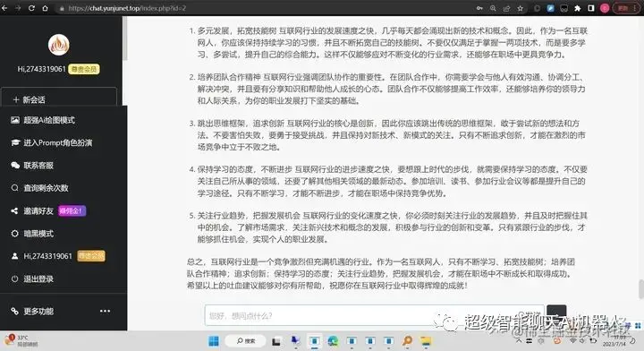This screenshot has width=644, height=351.
Task: Click the image icon beside 超强Ai绘图模式
Action: [15, 120]
